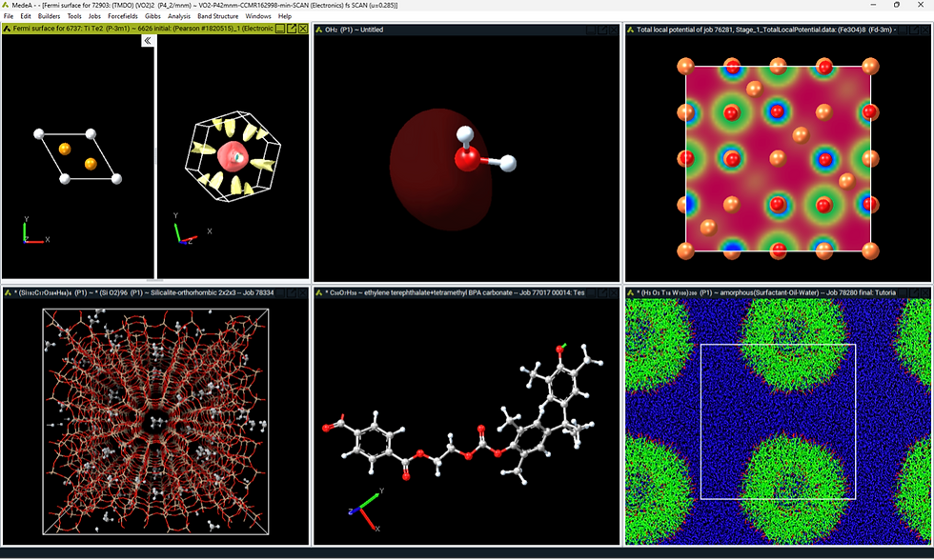This screenshot has height=560, width=934.
Task: Open the Help menu
Action: (x=284, y=16)
